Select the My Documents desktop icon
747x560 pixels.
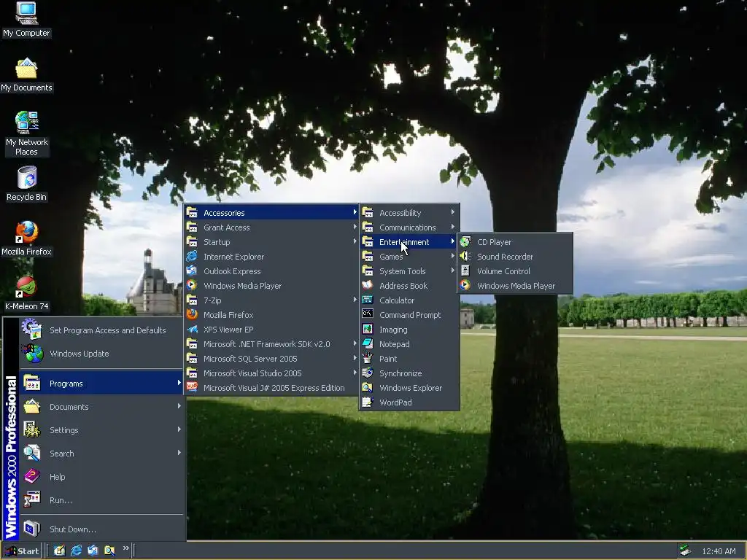pyautogui.click(x=26, y=75)
